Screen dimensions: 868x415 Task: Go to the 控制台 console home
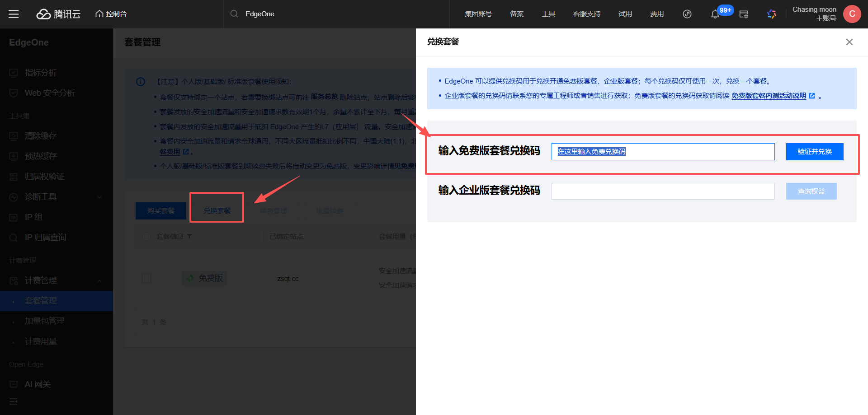tap(111, 14)
